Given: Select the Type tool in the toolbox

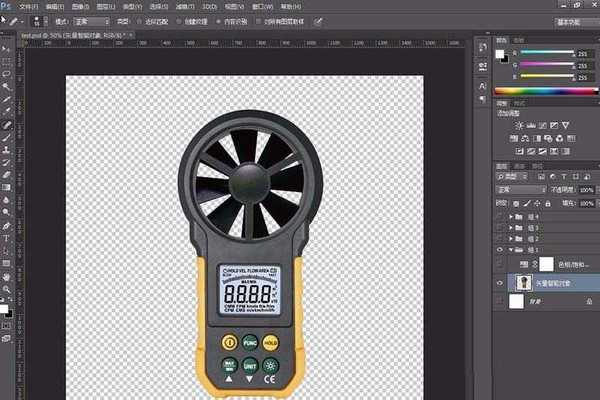Looking at the screenshot, I should pyautogui.click(x=7, y=239).
